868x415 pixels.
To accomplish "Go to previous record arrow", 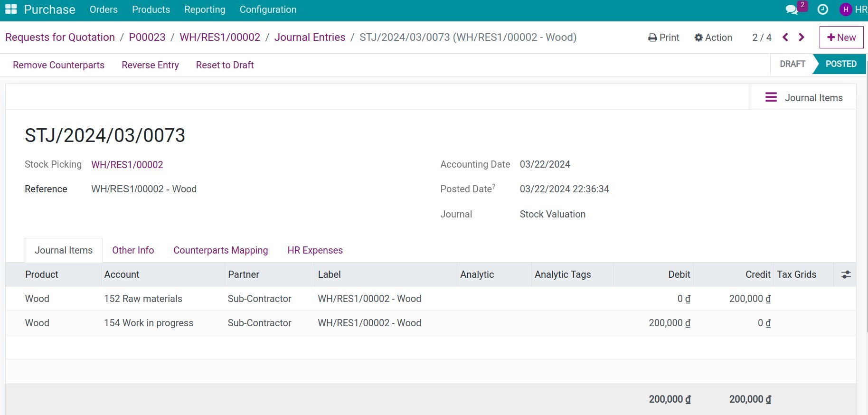I will coord(785,37).
